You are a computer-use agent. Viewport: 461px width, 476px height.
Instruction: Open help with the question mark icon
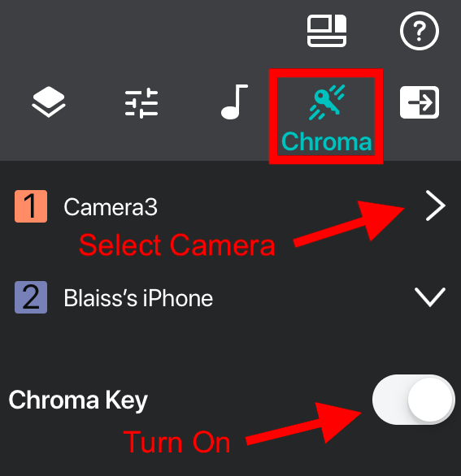pyautogui.click(x=419, y=31)
